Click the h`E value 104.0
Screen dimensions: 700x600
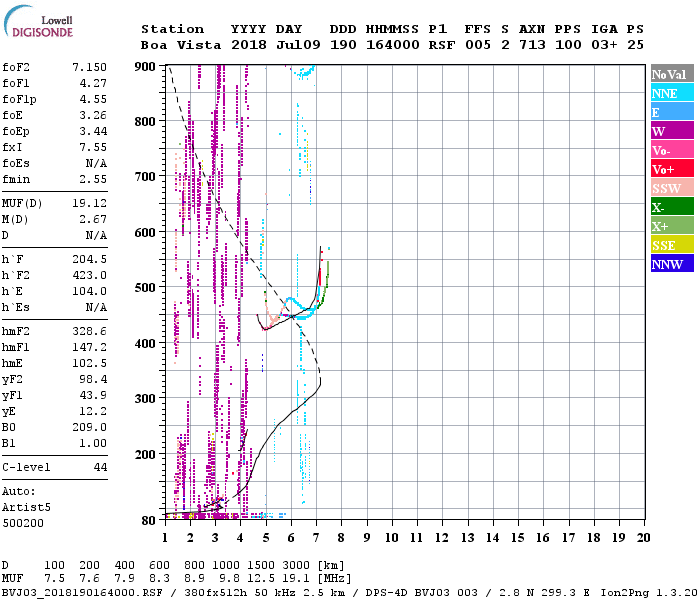click(89, 292)
